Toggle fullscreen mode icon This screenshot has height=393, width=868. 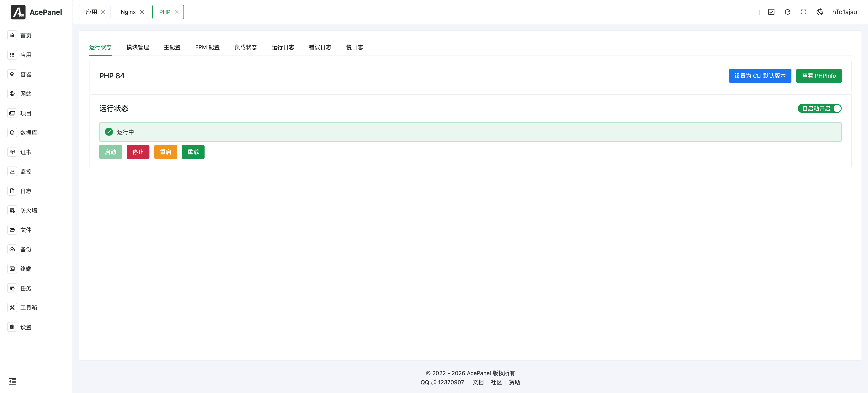(804, 12)
